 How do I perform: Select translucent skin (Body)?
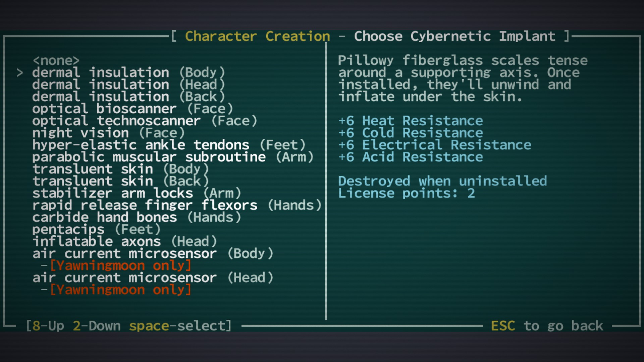point(120,169)
